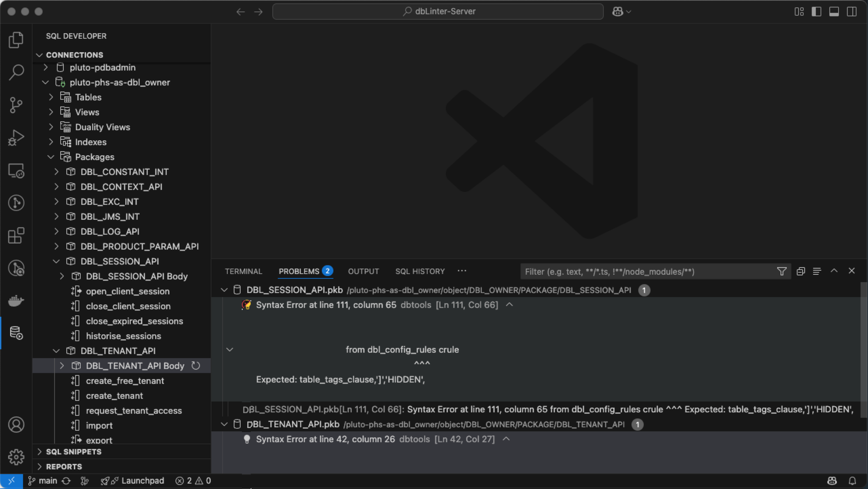Screen dimensions: 868x489
Task: Select create_free_tenant procedure
Action: point(125,381)
